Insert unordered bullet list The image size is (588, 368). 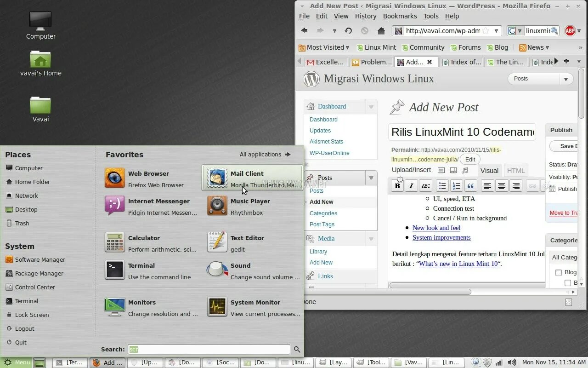click(x=442, y=186)
